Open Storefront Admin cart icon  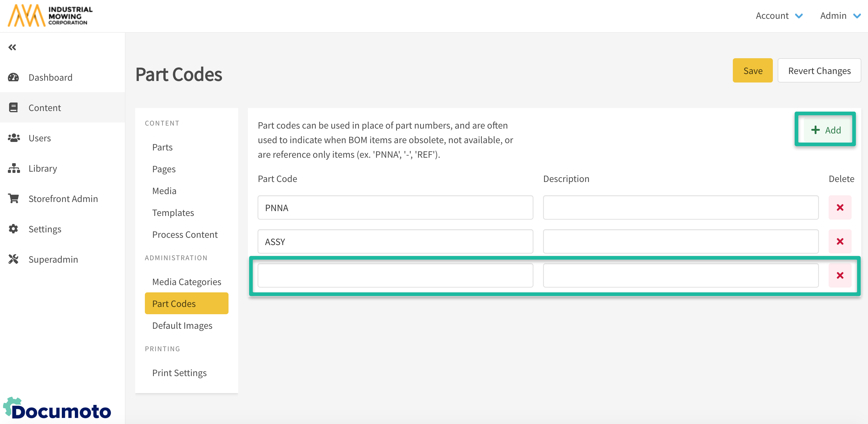click(13, 199)
